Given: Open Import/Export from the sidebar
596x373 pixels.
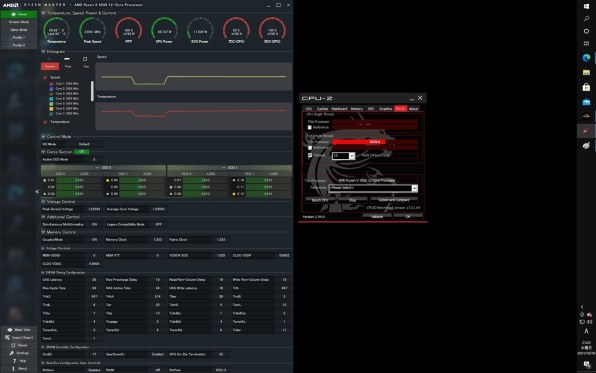Looking at the screenshot, I should [x=19, y=338].
